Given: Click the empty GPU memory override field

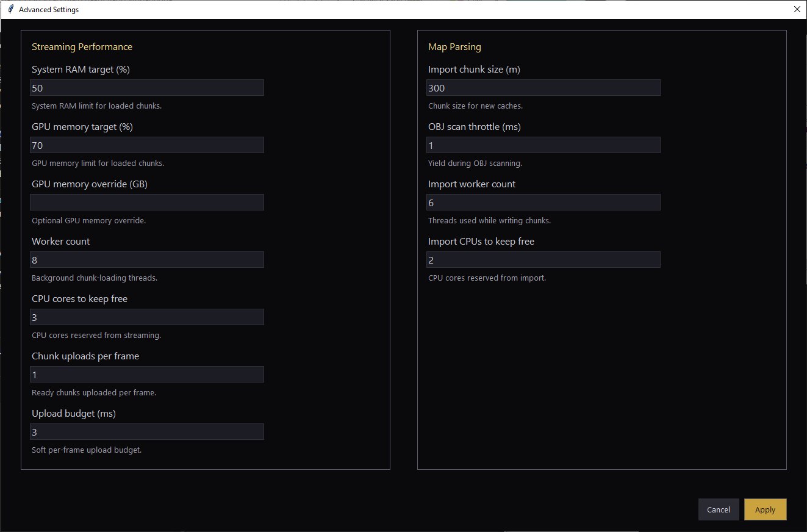Looking at the screenshot, I should pyautogui.click(x=147, y=203).
